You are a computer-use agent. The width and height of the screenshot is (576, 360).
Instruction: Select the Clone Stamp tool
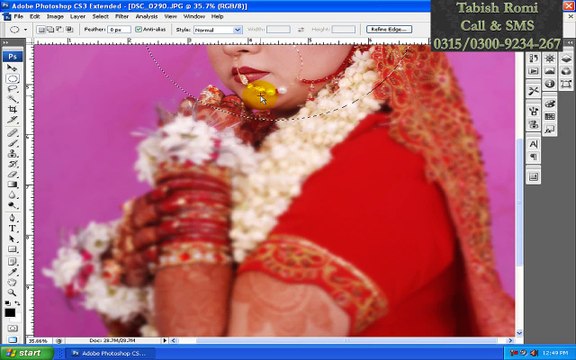12,154
